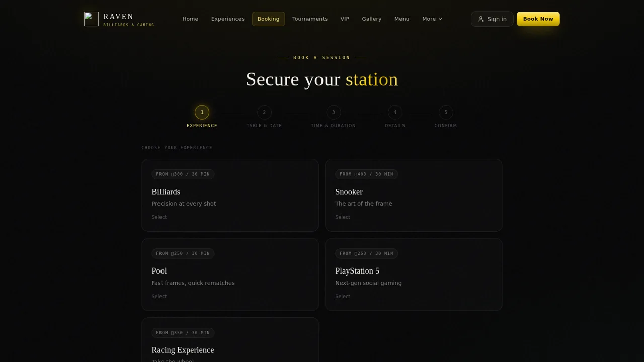This screenshot has width=644, height=362.
Task: Click Select under Pool
Action: coord(159,296)
